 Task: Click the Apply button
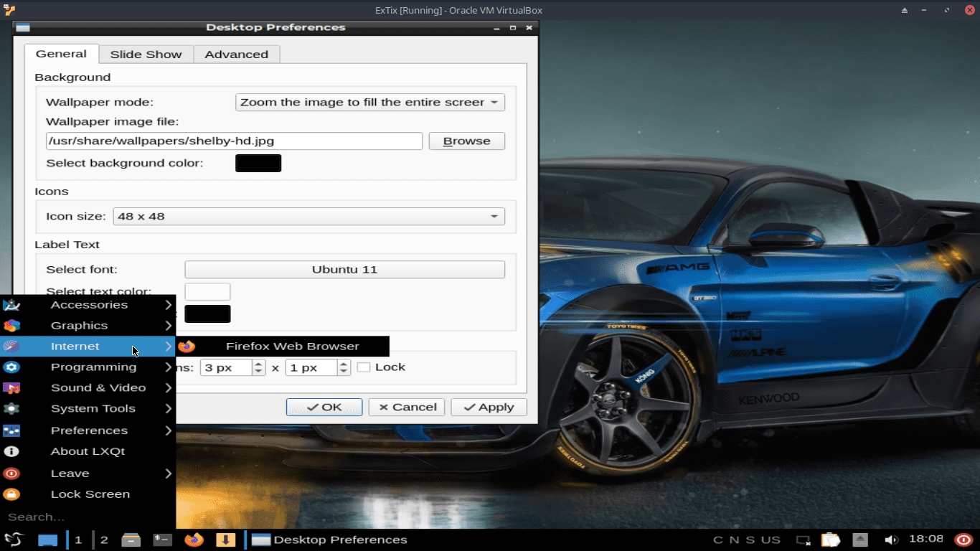coord(489,408)
